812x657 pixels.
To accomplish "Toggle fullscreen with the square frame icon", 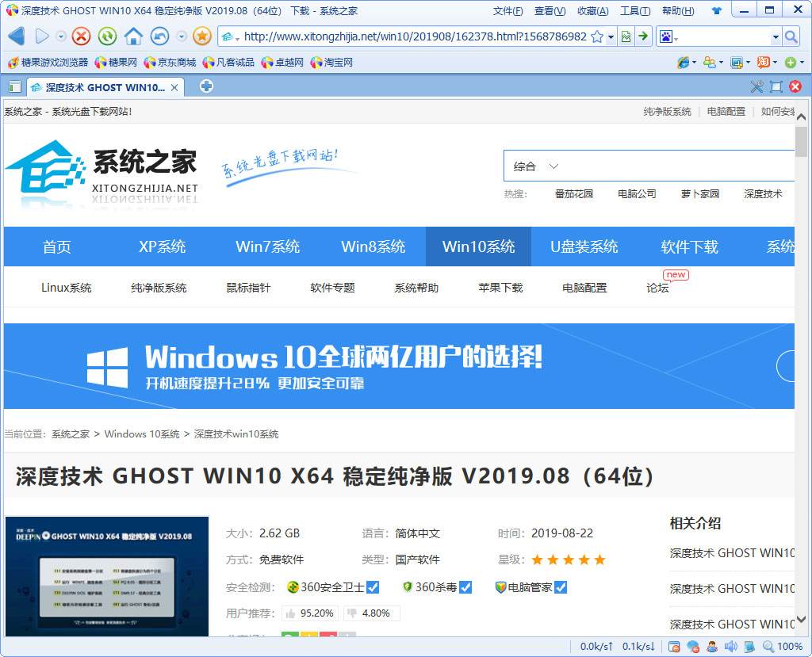I will (776, 86).
